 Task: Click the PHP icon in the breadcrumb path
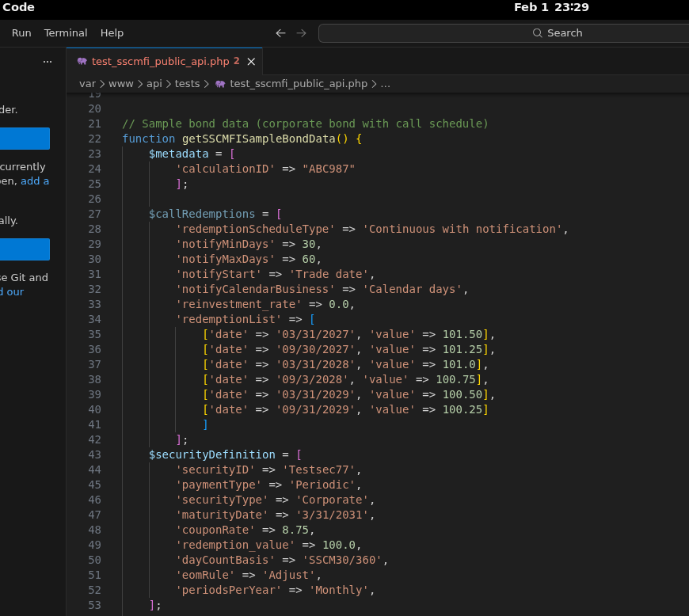tap(219, 83)
